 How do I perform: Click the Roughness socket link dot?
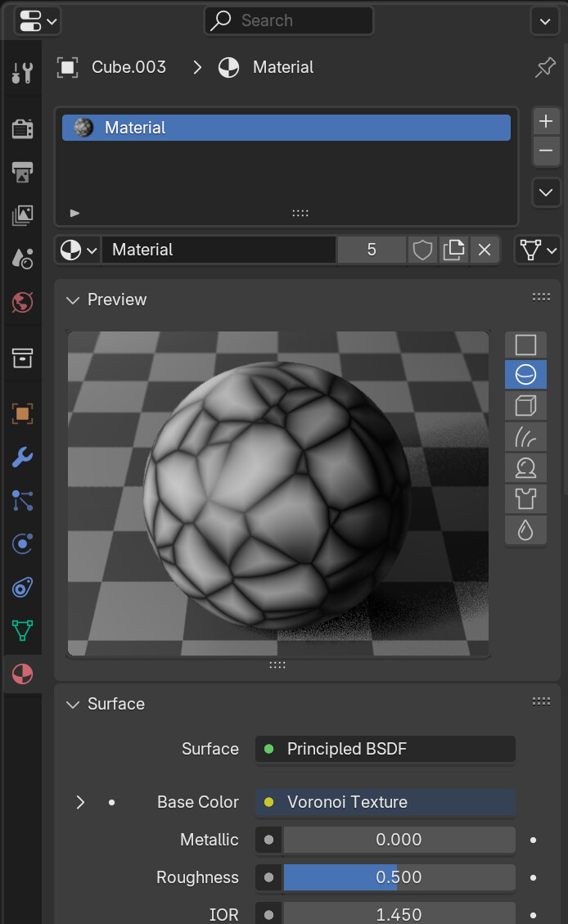pos(268,877)
